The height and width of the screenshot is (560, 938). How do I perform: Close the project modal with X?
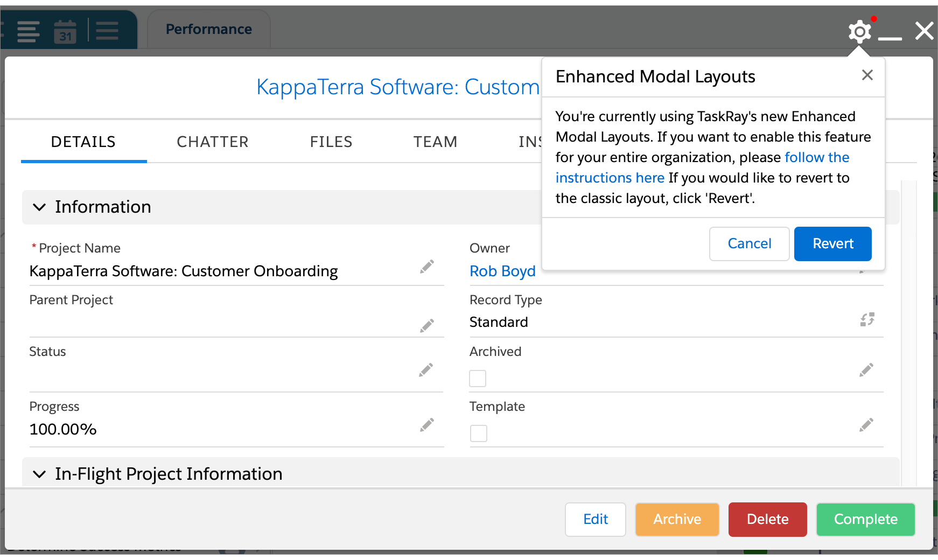[925, 31]
